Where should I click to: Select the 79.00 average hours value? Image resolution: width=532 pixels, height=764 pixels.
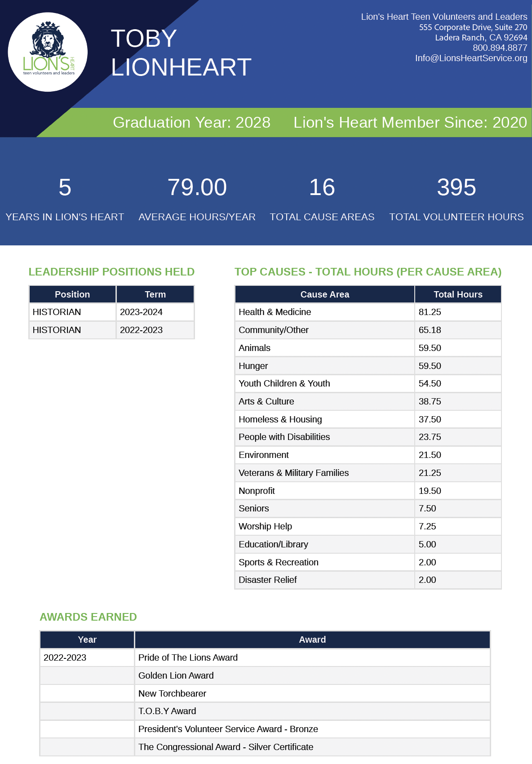197,187
